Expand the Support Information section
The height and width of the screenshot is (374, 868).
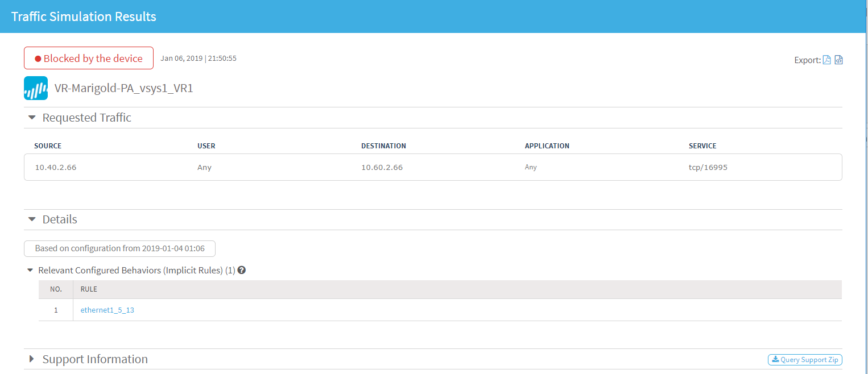point(32,359)
